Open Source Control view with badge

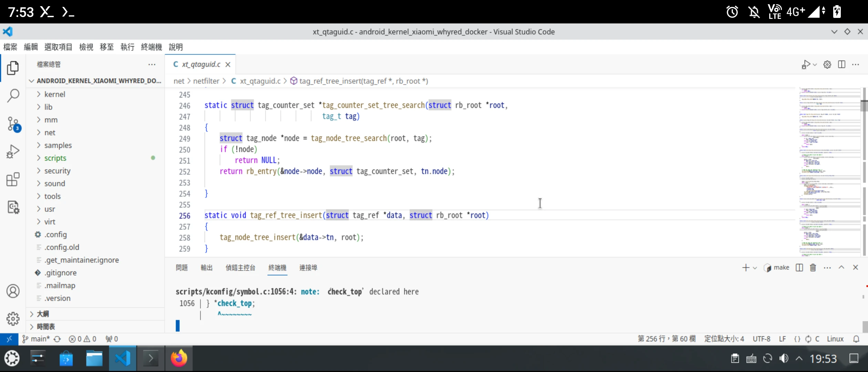click(x=13, y=124)
